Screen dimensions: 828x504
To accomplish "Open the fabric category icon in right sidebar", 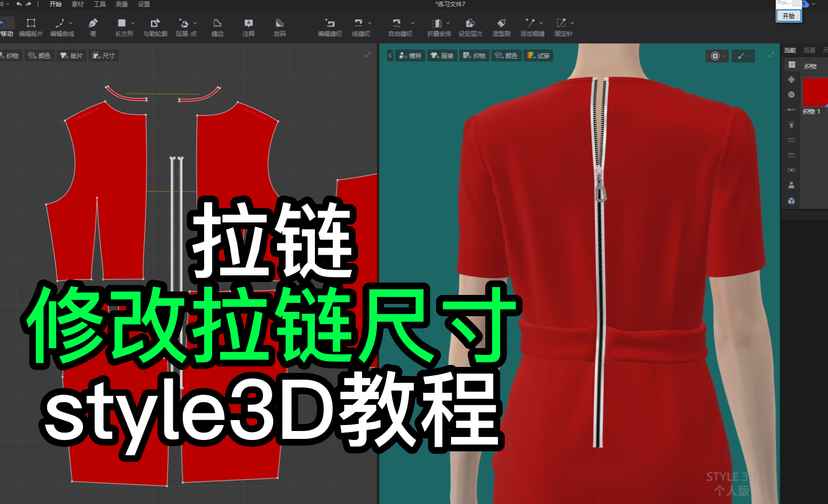I will 792,65.
